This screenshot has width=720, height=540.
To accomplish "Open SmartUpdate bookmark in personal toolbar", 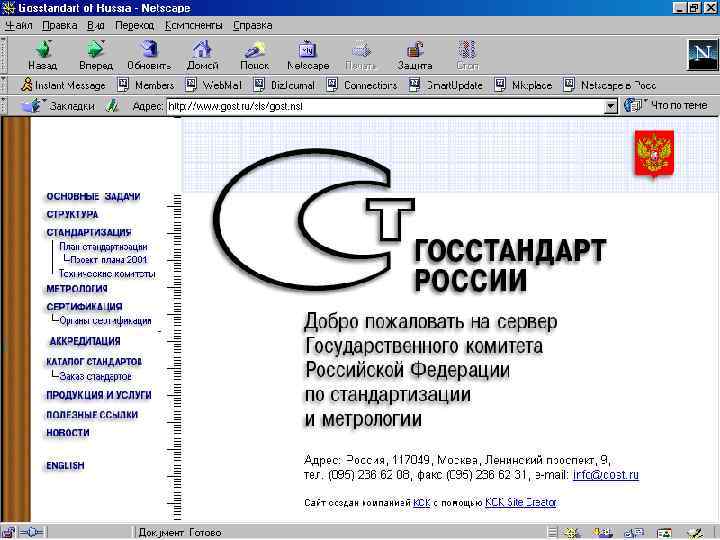I will (x=445, y=85).
